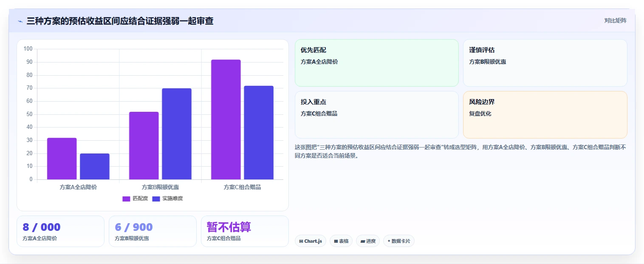This screenshot has width=644, height=264.
Task: Open the 6 / 900 stat card
Action: click(153, 231)
